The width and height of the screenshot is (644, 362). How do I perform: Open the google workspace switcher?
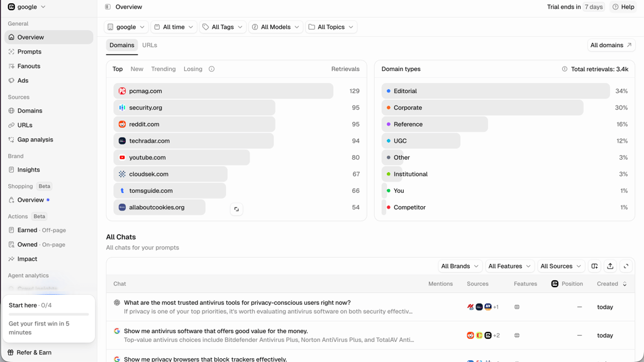(x=26, y=7)
